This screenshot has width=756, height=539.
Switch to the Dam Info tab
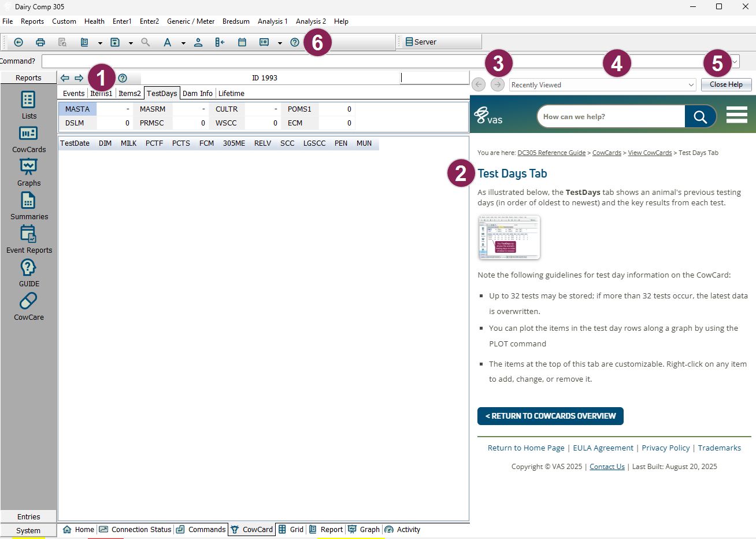coord(197,94)
